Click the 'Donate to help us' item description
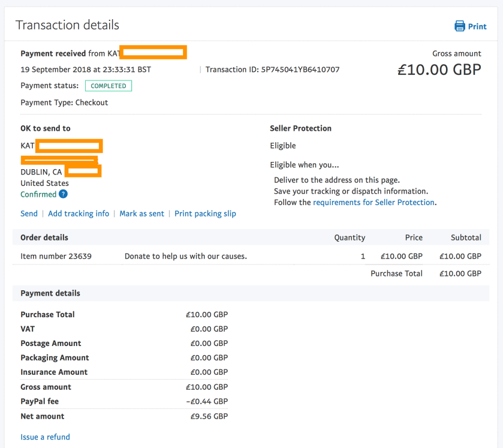The width and height of the screenshot is (503, 448). click(x=186, y=256)
